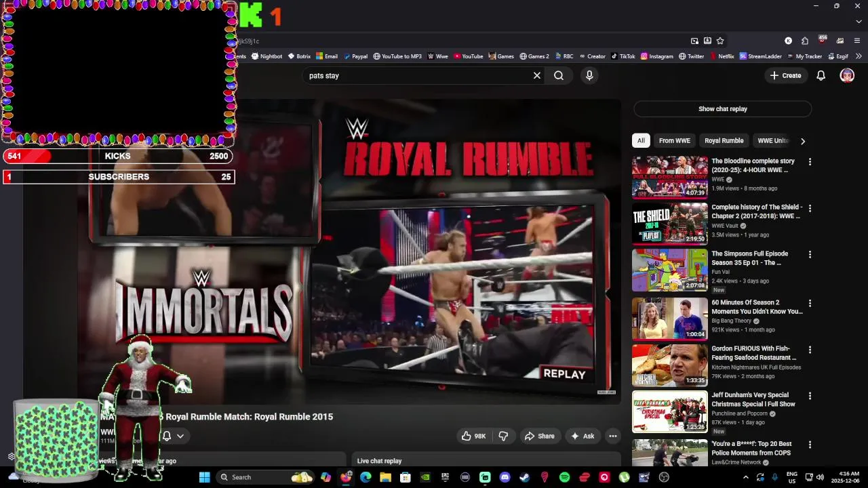Open '60 Minutes Of Season 2' video title
The image size is (868, 488).
tap(757, 307)
